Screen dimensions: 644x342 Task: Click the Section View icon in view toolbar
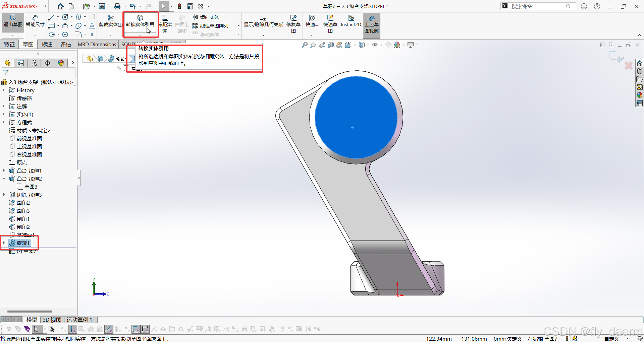pos(330,45)
